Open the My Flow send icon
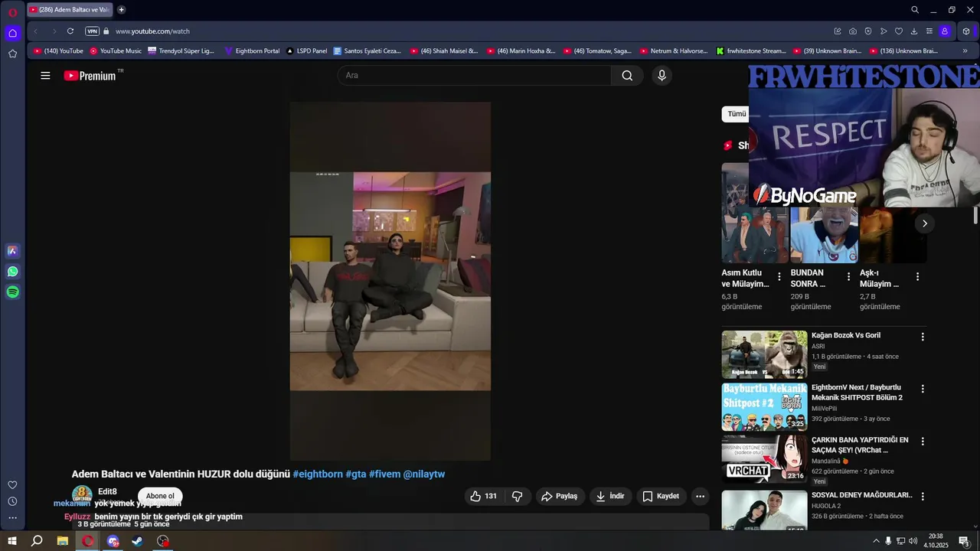This screenshot has width=980, height=551. click(x=884, y=31)
